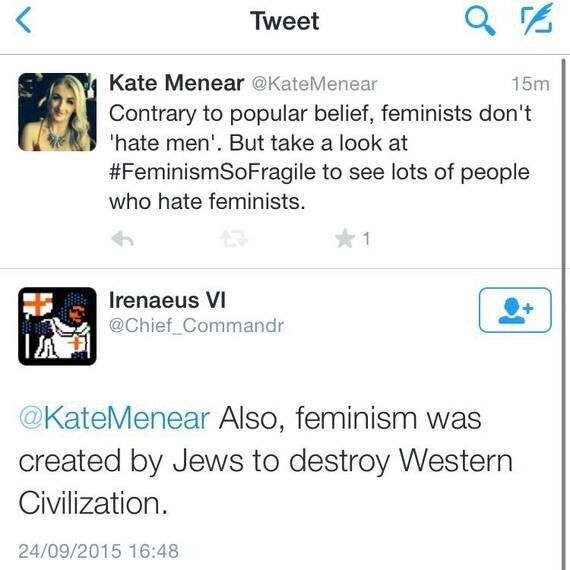Follow Irenaeus VI with the add-user button
The image size is (570, 570).
515,310
